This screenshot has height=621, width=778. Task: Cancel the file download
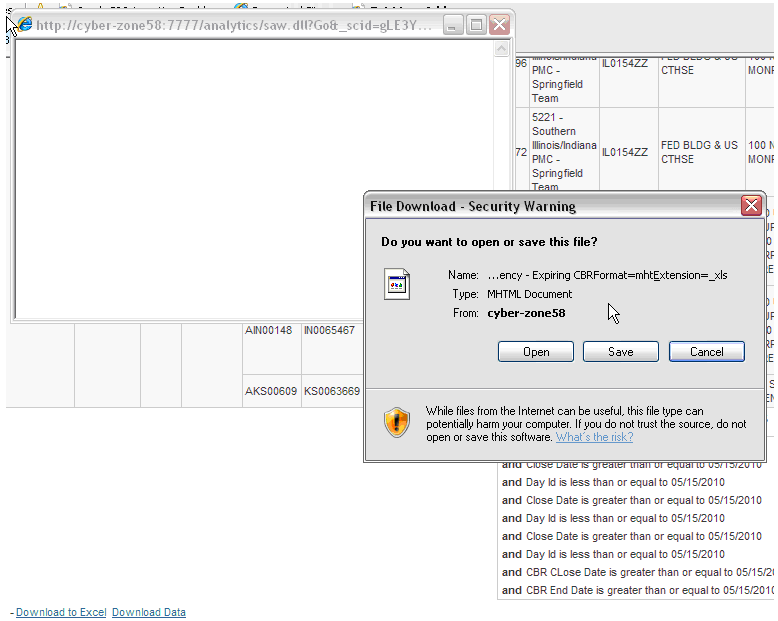point(706,352)
